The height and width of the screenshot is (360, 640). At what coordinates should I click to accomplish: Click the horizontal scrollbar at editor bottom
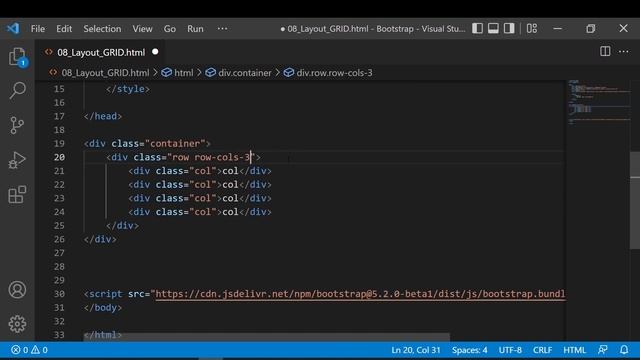point(267,337)
